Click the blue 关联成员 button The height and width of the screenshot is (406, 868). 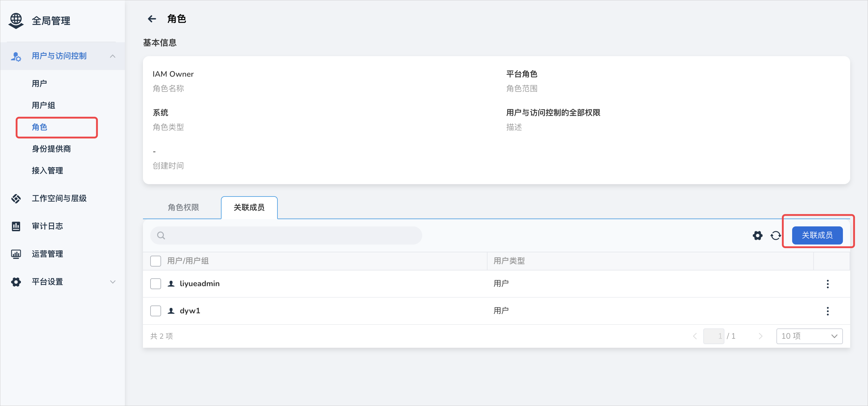click(817, 235)
